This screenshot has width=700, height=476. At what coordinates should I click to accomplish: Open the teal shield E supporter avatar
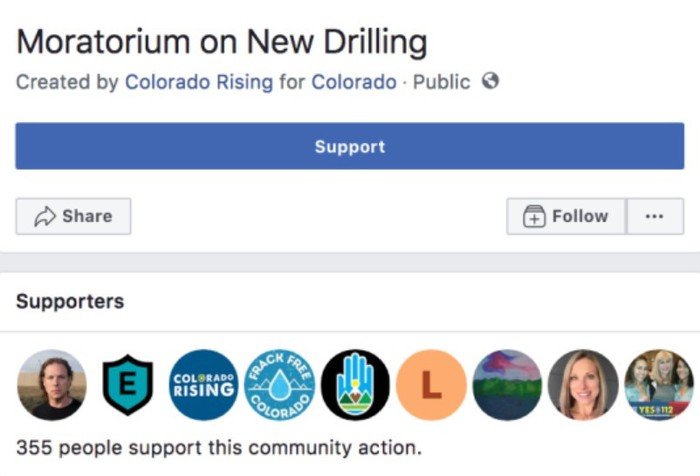click(128, 385)
